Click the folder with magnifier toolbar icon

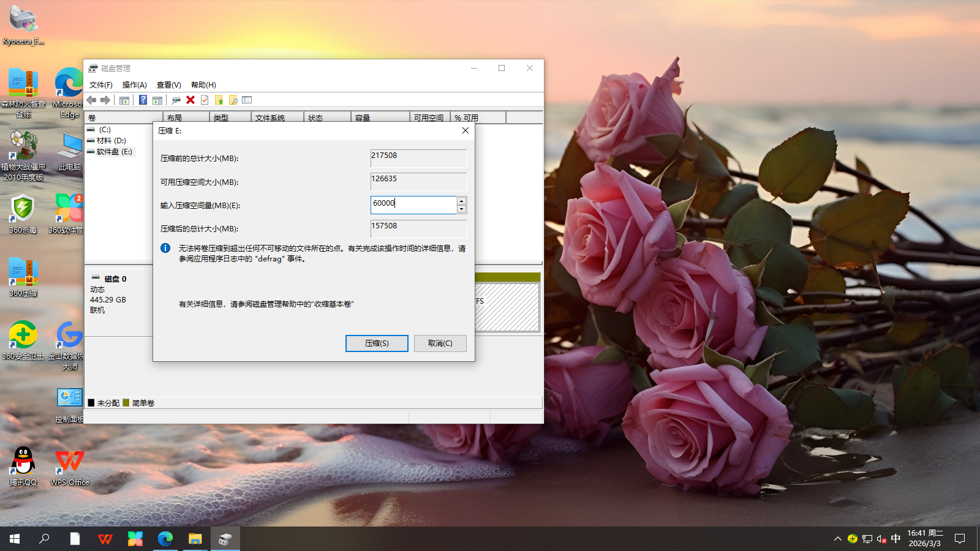[233, 100]
